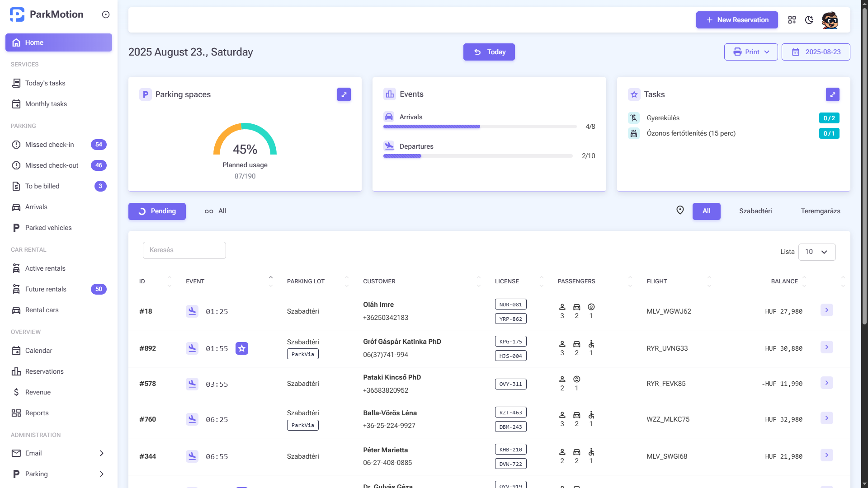Viewport: 868px width, 488px height.
Task: Open the widget layout grid icon
Action: [x=792, y=20]
